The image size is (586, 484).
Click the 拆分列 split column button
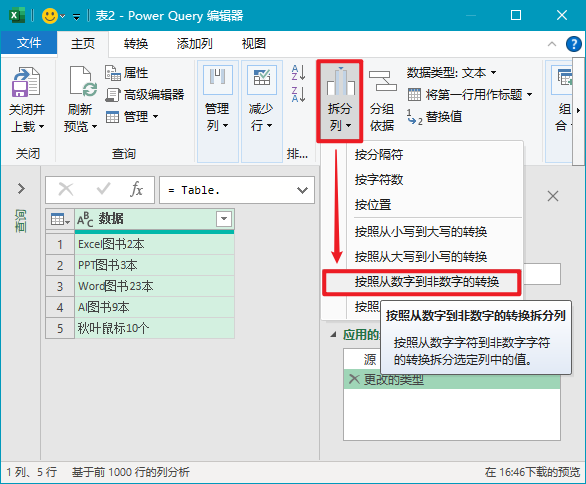pos(339,100)
